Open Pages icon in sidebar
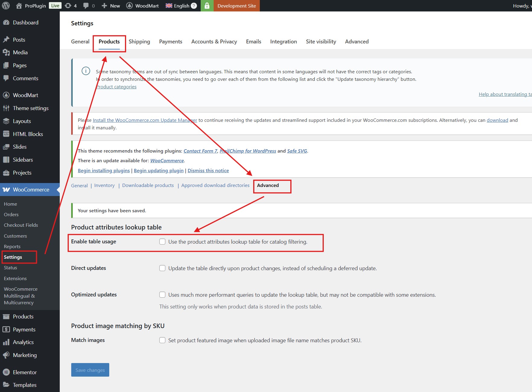Screen dimensions: 532x392 click(6, 65)
